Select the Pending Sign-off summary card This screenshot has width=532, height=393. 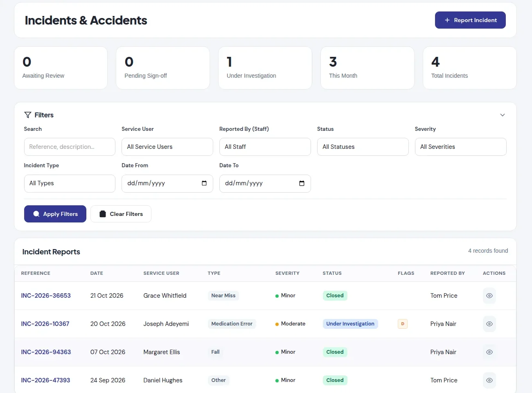pos(163,68)
